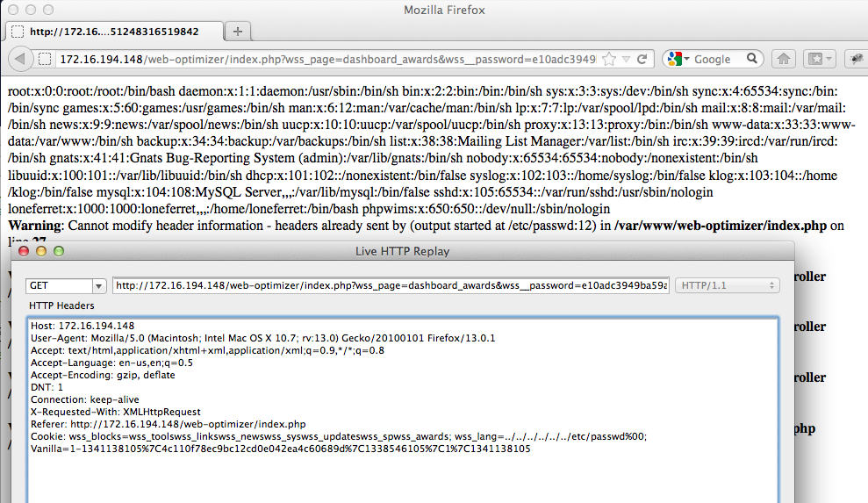Click the Referer header line
Viewport: 868px width, 503px height.
click(168, 424)
